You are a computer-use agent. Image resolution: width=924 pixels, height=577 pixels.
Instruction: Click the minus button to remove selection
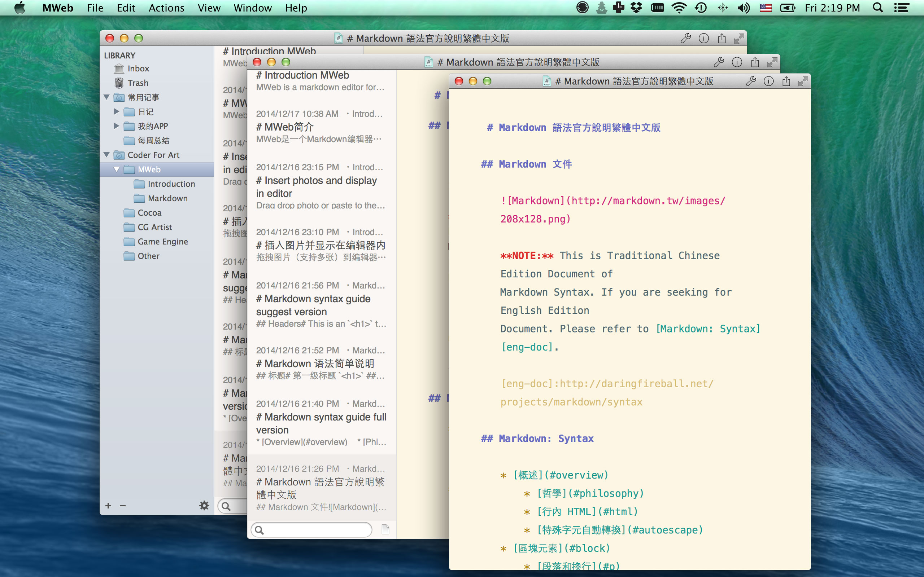(123, 505)
